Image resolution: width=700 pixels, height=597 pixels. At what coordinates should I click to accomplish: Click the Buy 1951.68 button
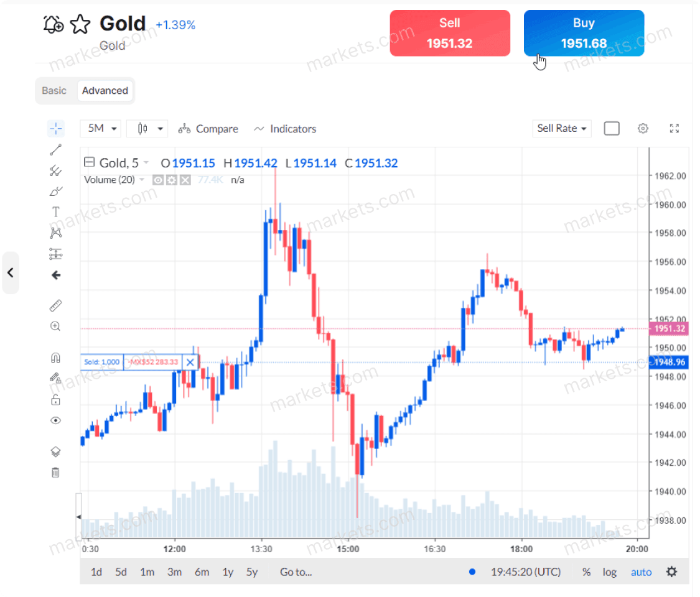pyautogui.click(x=584, y=34)
